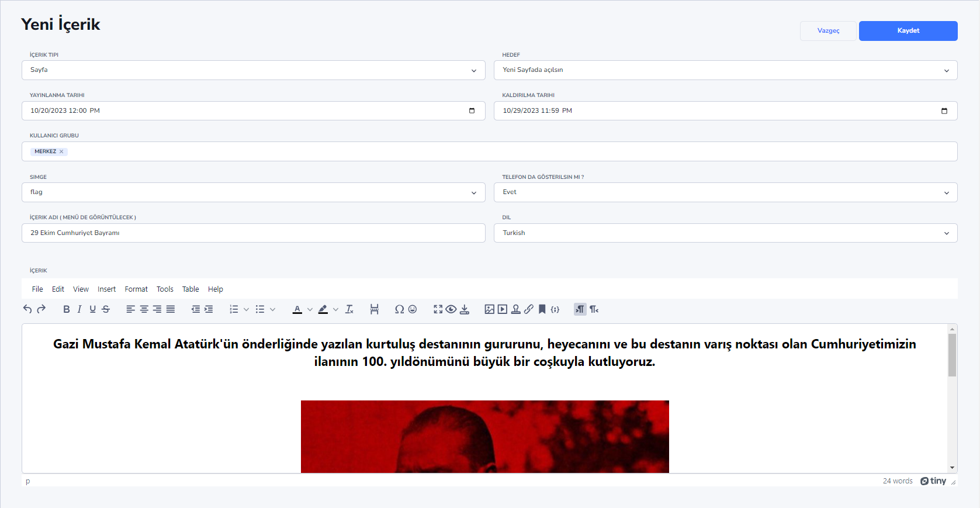The image size is (980, 508).
Task: Redo the last editor change
Action: [41, 309]
